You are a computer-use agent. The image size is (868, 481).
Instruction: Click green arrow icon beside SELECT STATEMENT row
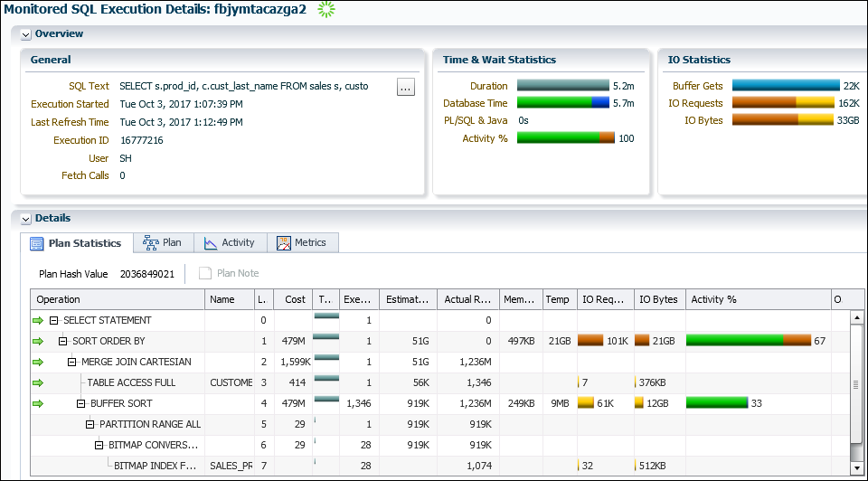[38, 320]
